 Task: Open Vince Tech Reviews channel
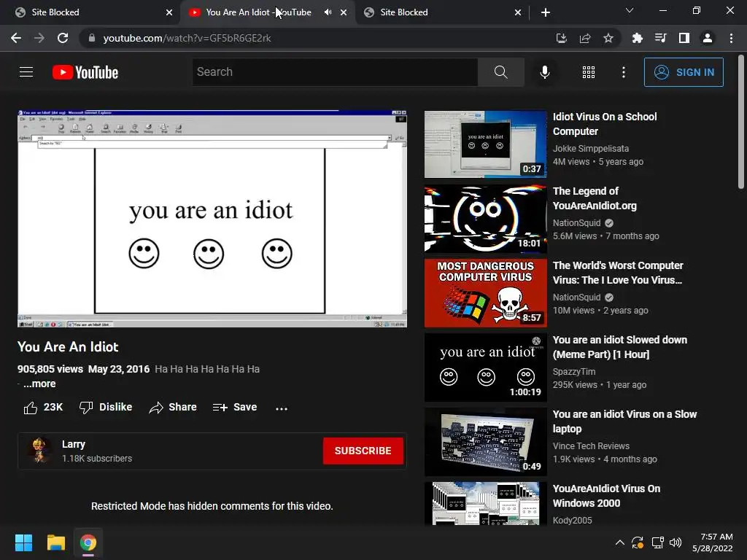[591, 446]
